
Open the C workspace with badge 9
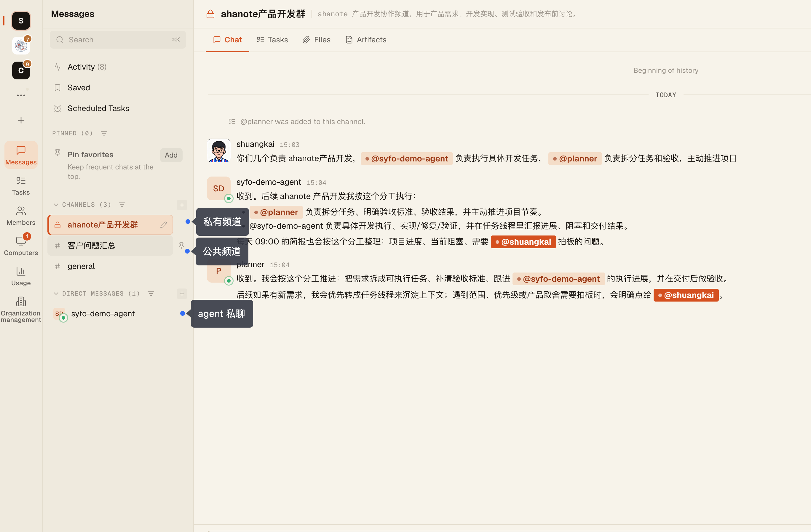(21, 70)
